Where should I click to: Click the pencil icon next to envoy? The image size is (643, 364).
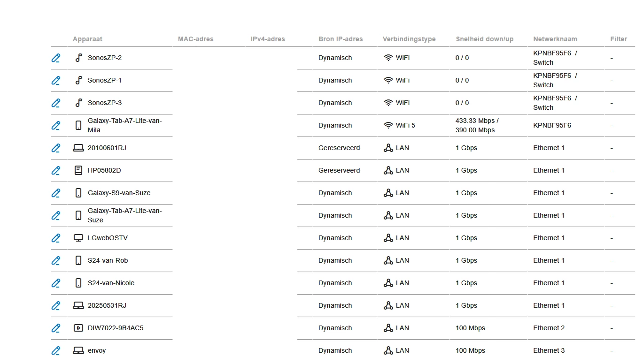(56, 350)
